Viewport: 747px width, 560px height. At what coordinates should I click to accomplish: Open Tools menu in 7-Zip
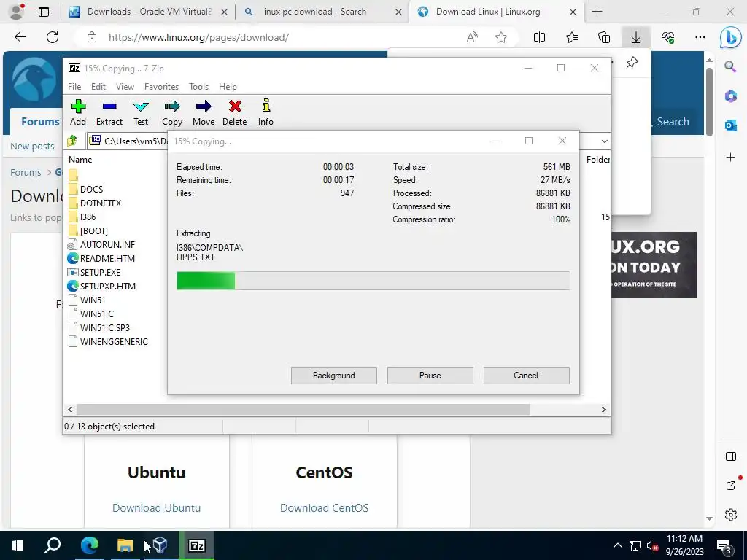[198, 87]
